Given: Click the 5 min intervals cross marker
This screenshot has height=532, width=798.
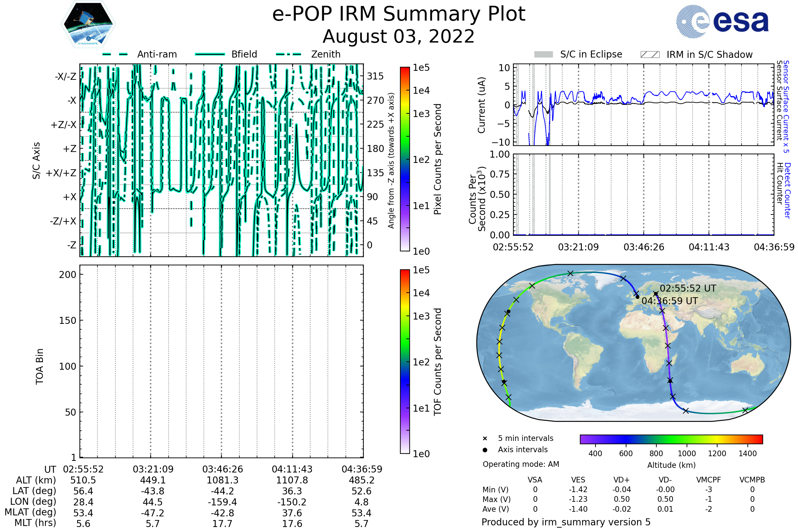Looking at the screenshot, I should click(x=485, y=439).
